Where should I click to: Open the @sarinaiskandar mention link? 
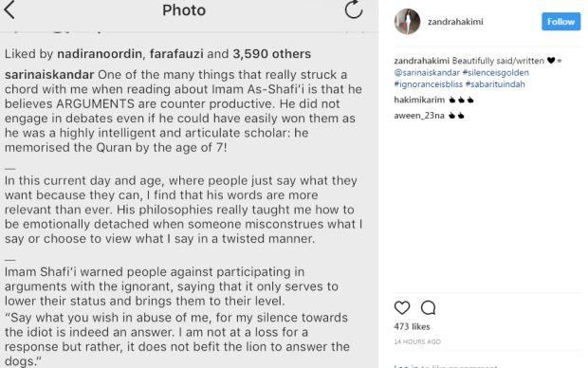click(427, 72)
